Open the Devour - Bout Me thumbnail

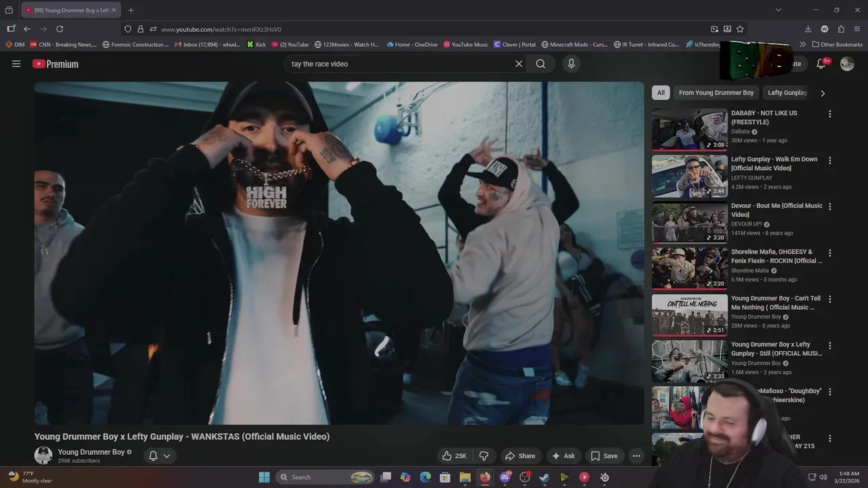pyautogui.click(x=690, y=222)
